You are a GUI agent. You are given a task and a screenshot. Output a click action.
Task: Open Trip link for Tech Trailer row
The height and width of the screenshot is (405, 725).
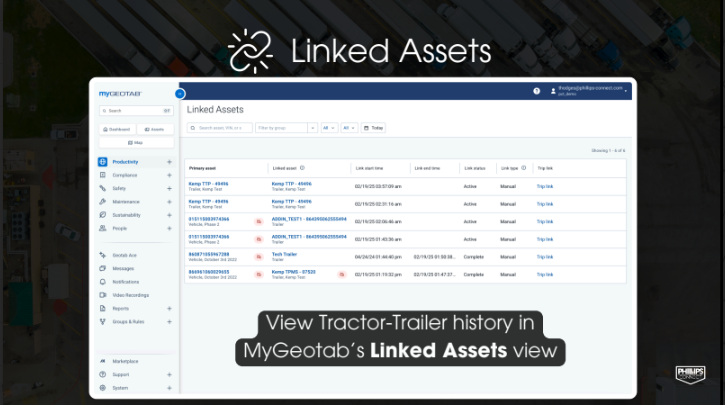pyautogui.click(x=545, y=257)
